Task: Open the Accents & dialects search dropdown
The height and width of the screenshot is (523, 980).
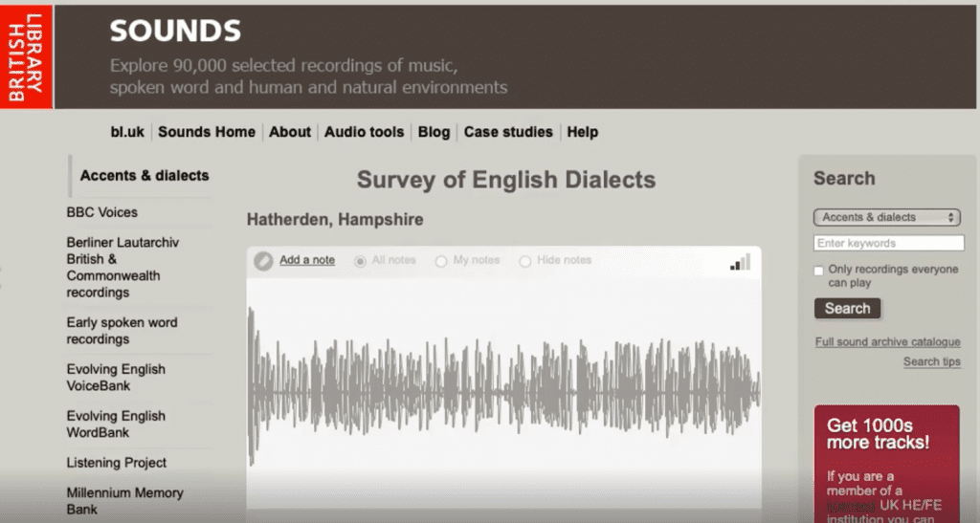Action: [886, 217]
